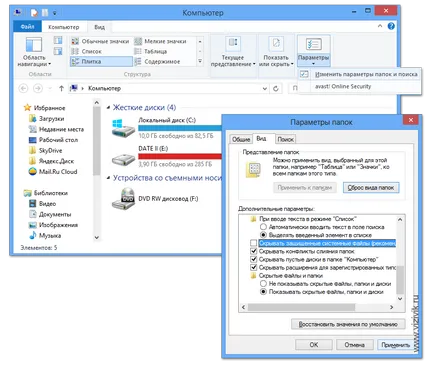
Task: Select Показывать скрытые файлы, папки и диски
Action: tap(263, 292)
